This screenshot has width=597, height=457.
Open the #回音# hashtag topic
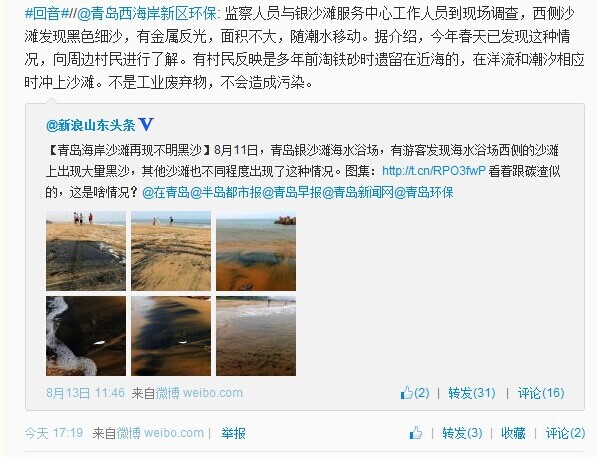[x=46, y=14]
